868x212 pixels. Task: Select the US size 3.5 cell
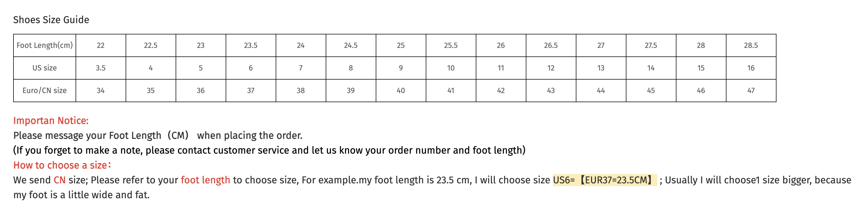[100, 68]
